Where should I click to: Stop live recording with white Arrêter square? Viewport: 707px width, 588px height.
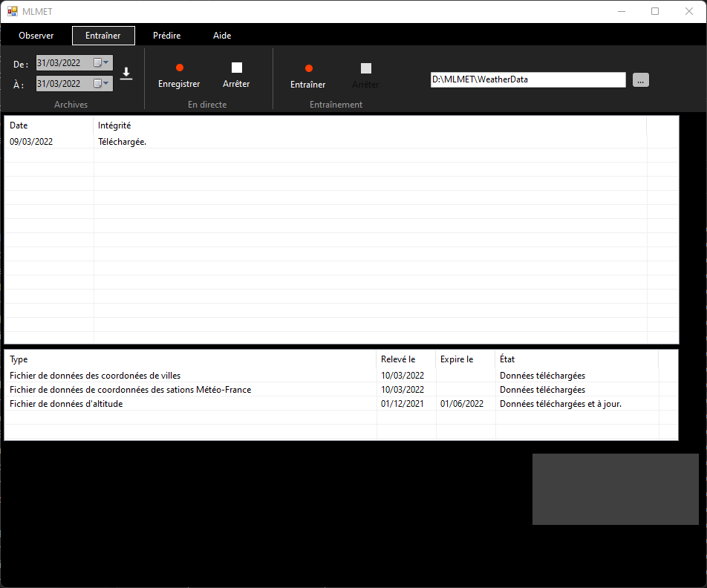pos(236,68)
